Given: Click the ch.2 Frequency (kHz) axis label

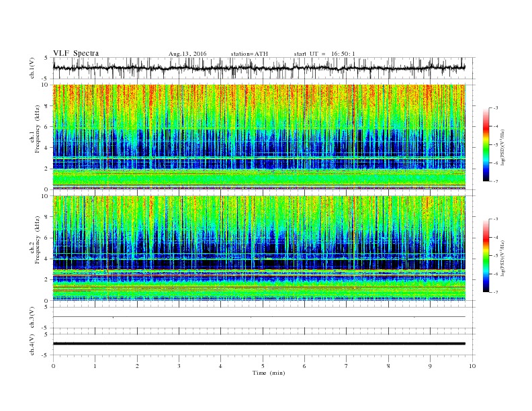Looking at the screenshot, I should (35, 240).
